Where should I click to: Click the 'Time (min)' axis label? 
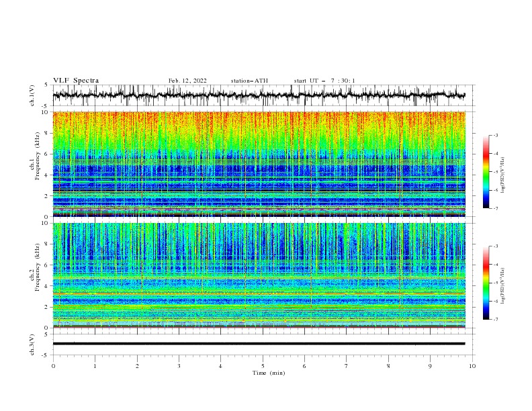269,373
